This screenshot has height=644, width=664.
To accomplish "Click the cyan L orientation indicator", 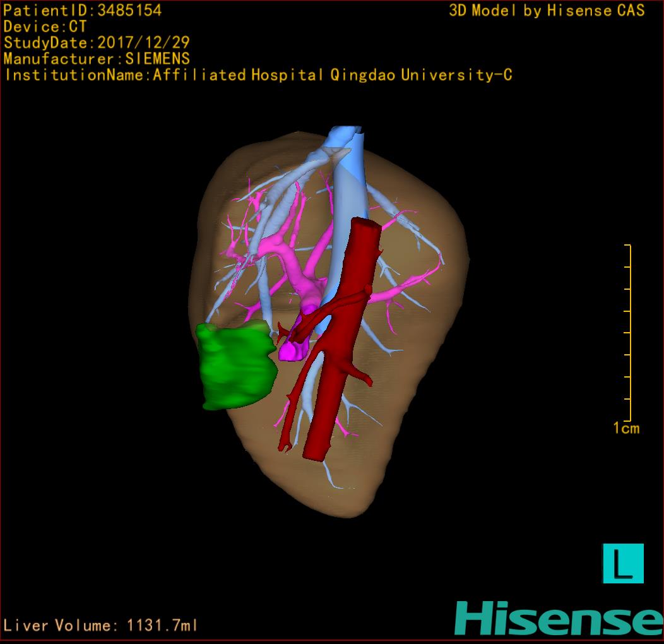I will 623,563.
